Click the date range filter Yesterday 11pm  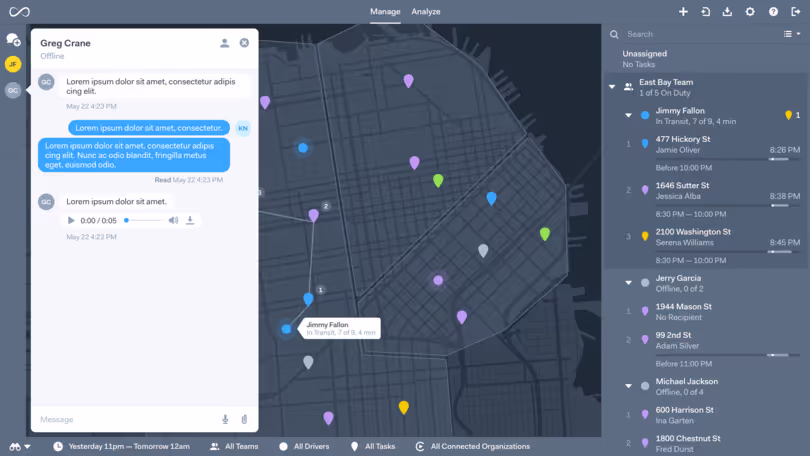pyautogui.click(x=121, y=446)
